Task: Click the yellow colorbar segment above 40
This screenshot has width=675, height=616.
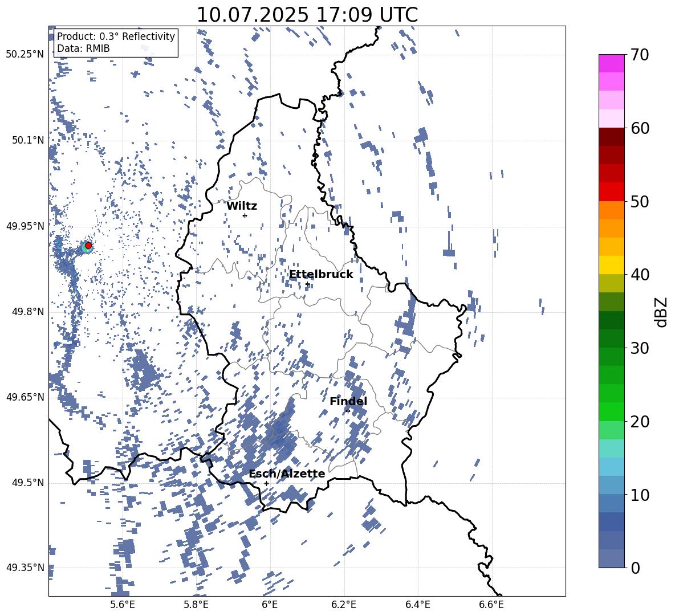Action: point(612,265)
